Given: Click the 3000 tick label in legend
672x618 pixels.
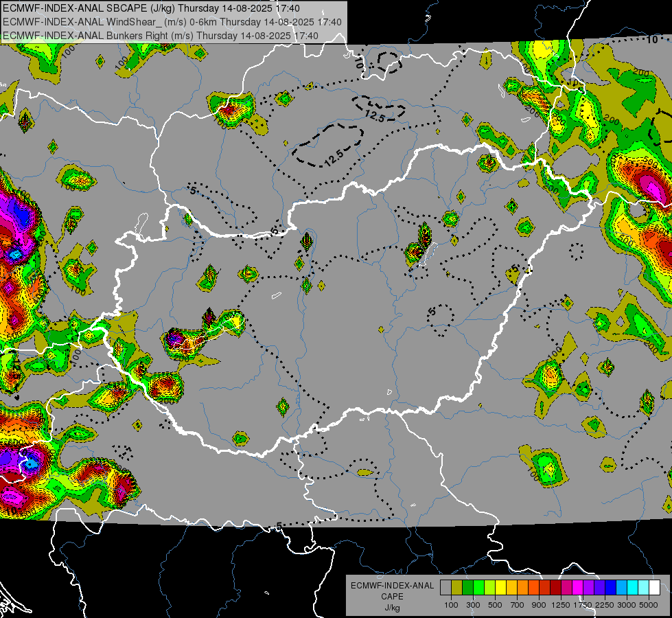Looking at the screenshot, I should (x=627, y=605).
